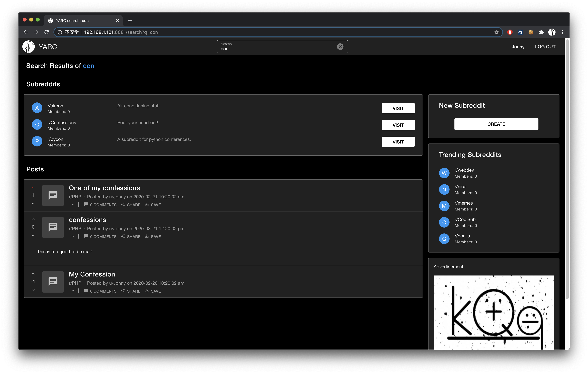Expand content of 'My Confession' post

click(x=73, y=291)
